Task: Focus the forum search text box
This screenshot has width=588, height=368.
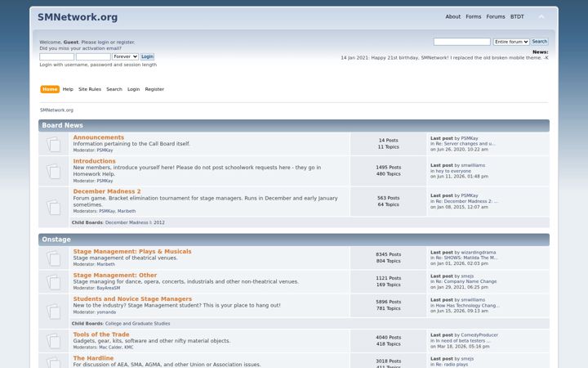Action: tap(462, 42)
